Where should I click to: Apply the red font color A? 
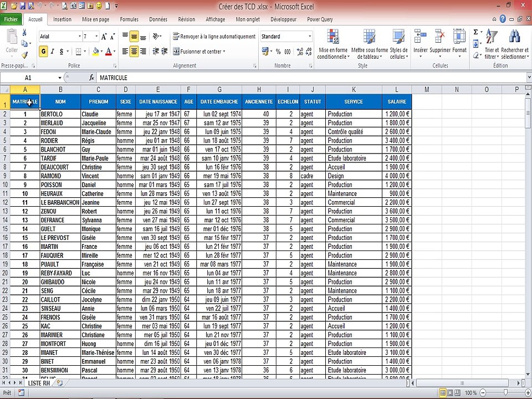pos(109,52)
